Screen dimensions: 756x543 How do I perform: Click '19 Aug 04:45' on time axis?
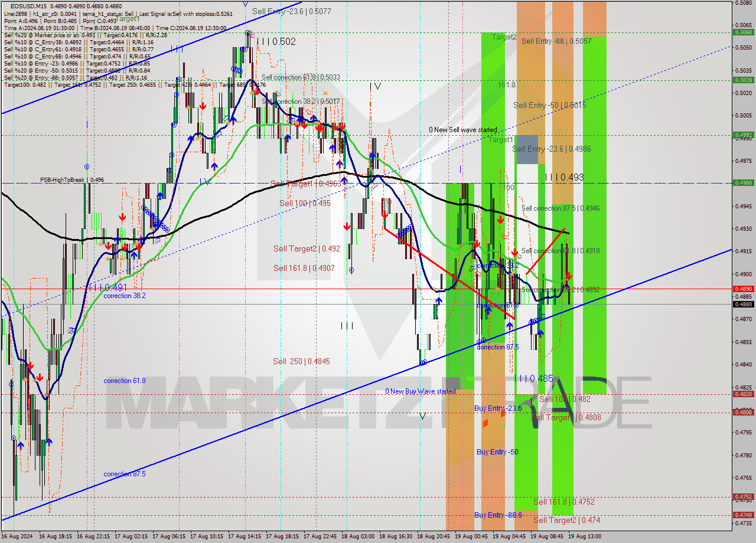(509, 537)
